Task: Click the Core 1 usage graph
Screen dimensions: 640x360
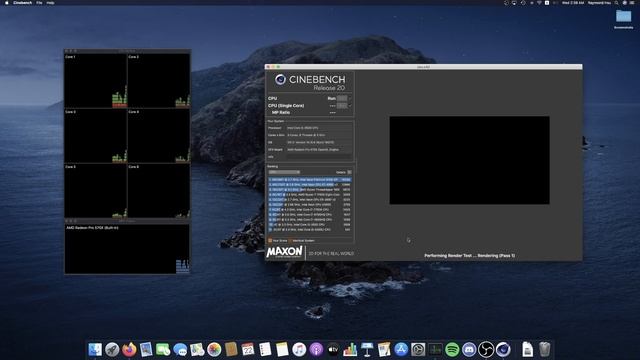Action: pyautogui.click(x=96, y=81)
